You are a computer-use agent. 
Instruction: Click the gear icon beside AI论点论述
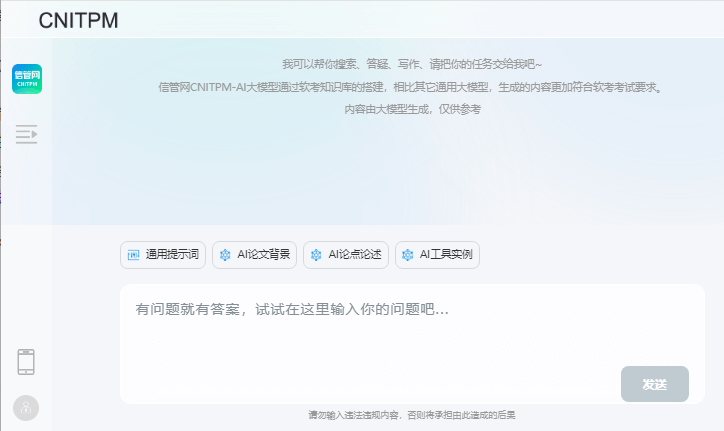(316, 255)
